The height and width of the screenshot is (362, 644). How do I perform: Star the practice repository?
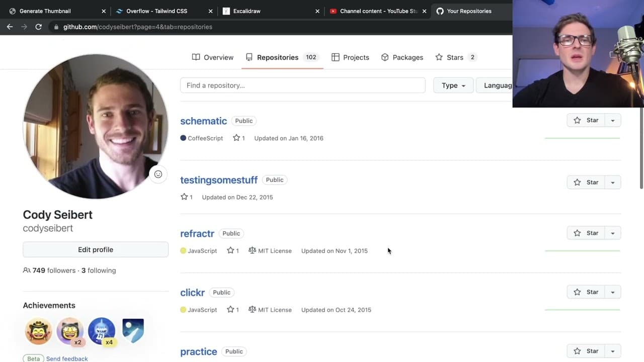[x=586, y=351]
